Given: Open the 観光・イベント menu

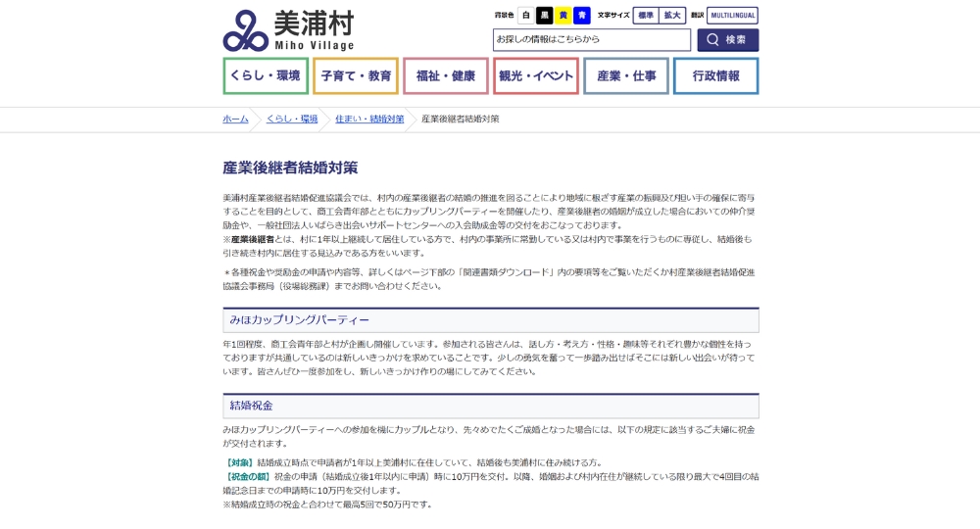Looking at the screenshot, I should 535,75.
